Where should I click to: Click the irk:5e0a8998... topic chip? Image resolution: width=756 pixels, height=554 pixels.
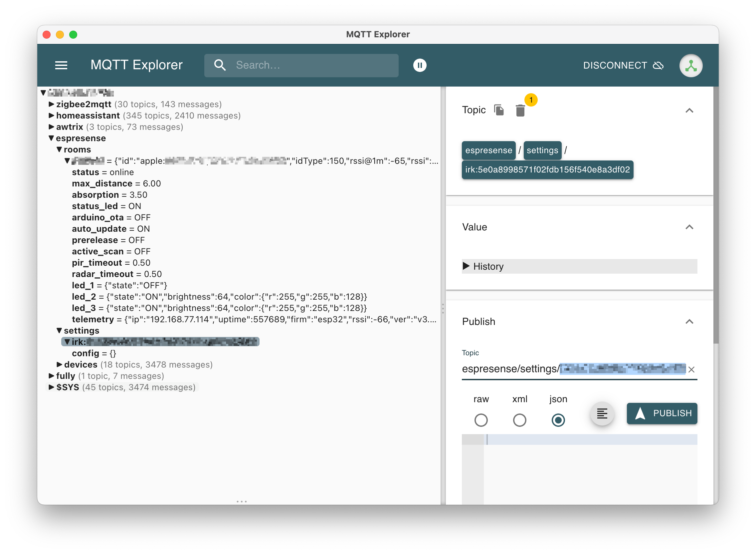click(547, 170)
